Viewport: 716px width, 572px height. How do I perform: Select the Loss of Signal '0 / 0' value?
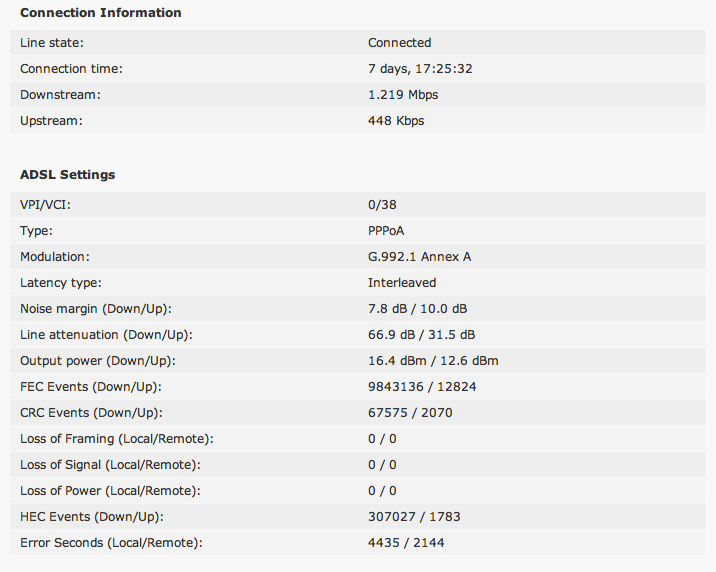(x=382, y=465)
